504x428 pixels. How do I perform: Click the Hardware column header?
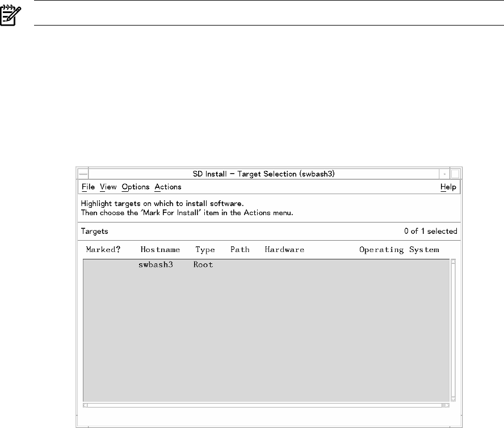[284, 250]
